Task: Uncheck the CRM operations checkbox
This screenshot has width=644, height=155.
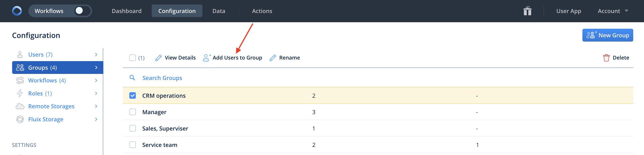Action: point(133,95)
